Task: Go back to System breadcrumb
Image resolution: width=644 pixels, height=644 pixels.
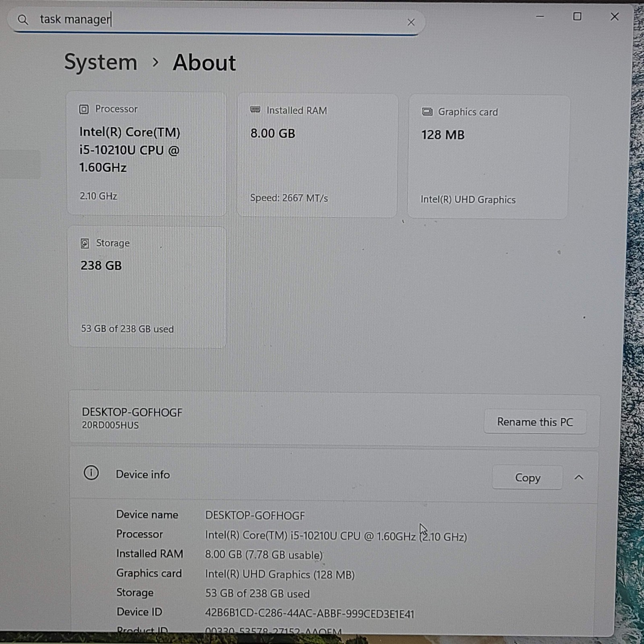Action: tap(101, 62)
